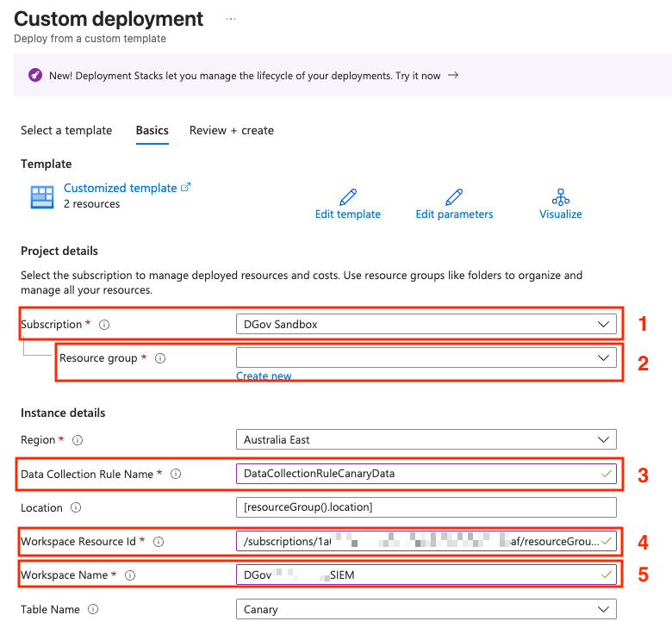Open the Table Name dropdown showing Canary
Image resolution: width=672 pixels, height=640 pixels.
(x=426, y=609)
